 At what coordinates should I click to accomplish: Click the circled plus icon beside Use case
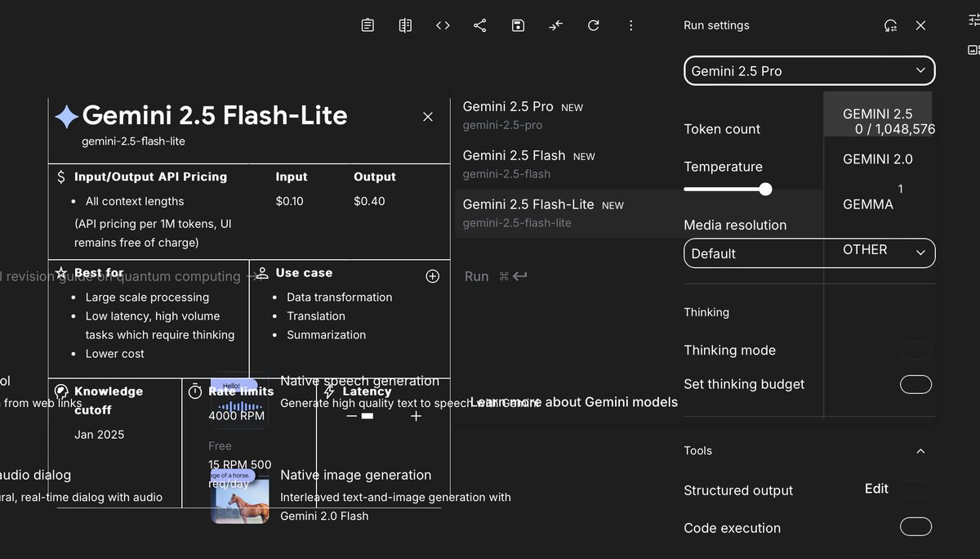433,276
